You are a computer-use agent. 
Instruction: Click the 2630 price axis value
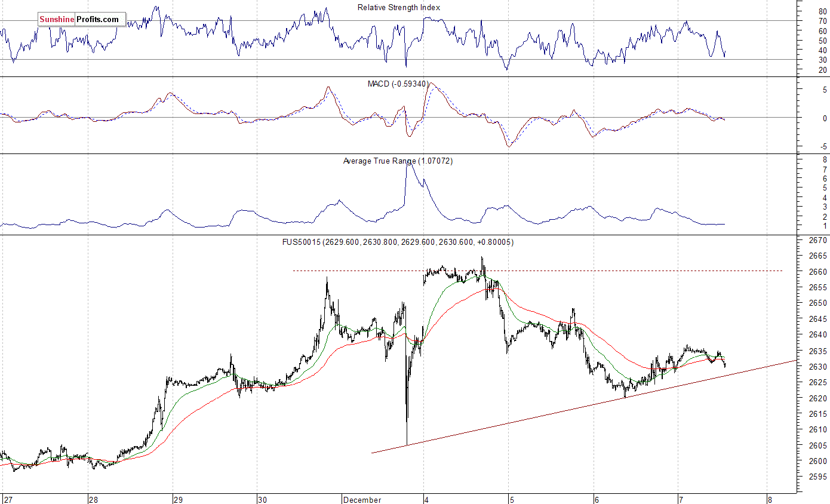pos(819,367)
